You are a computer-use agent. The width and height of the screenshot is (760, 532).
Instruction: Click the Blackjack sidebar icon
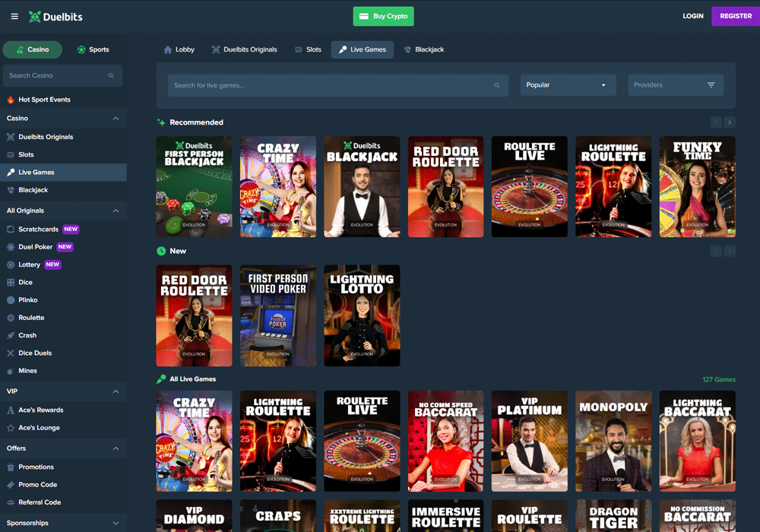(x=11, y=190)
